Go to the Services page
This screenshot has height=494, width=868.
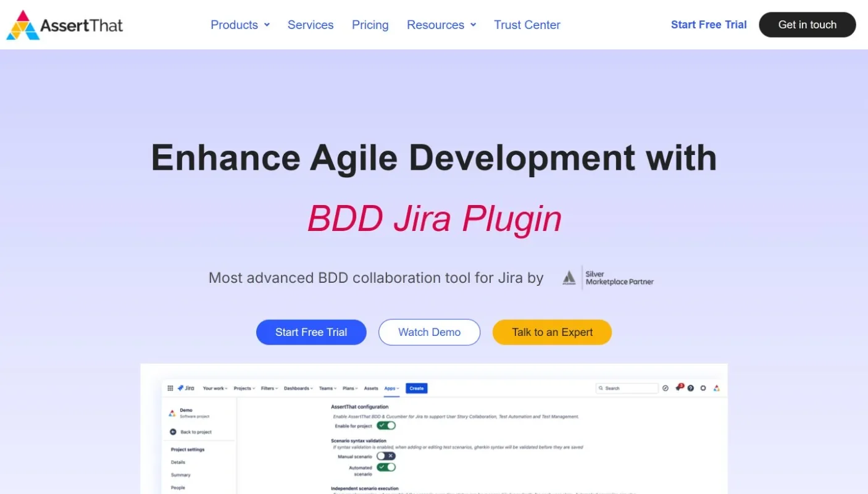point(311,25)
